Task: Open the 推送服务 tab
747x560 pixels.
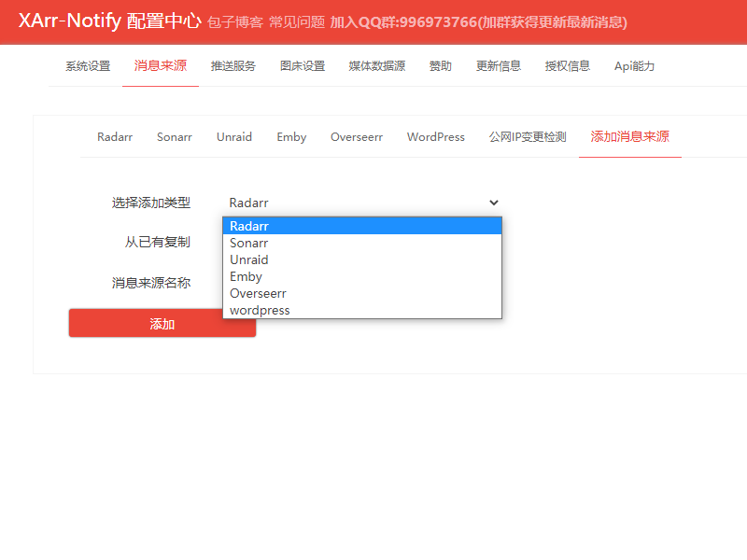Action: point(232,66)
